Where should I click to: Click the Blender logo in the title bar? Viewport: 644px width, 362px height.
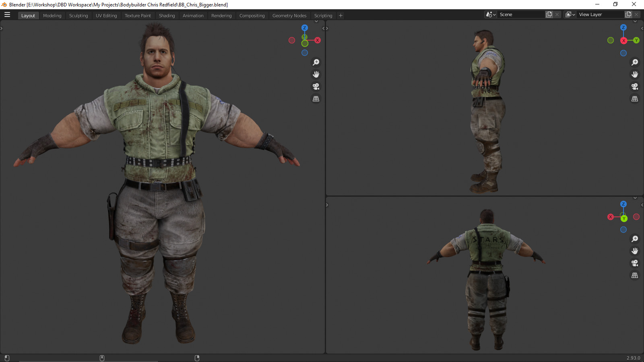coord(4,4)
